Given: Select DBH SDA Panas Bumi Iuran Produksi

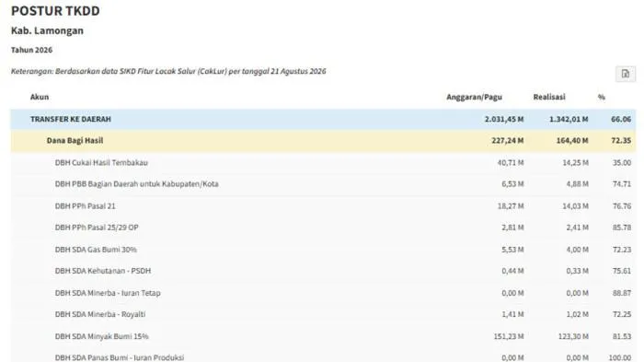Looking at the screenshot, I should coord(323,357).
